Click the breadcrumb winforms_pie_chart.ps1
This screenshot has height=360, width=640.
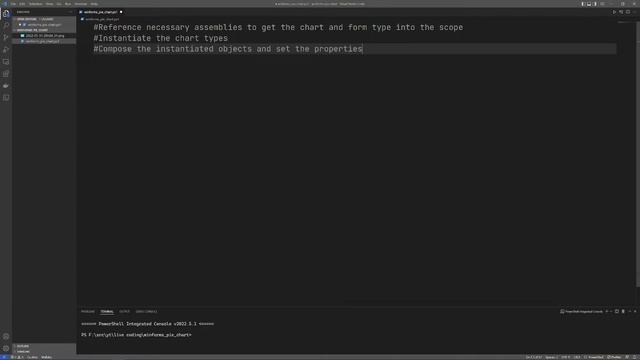coord(102,19)
